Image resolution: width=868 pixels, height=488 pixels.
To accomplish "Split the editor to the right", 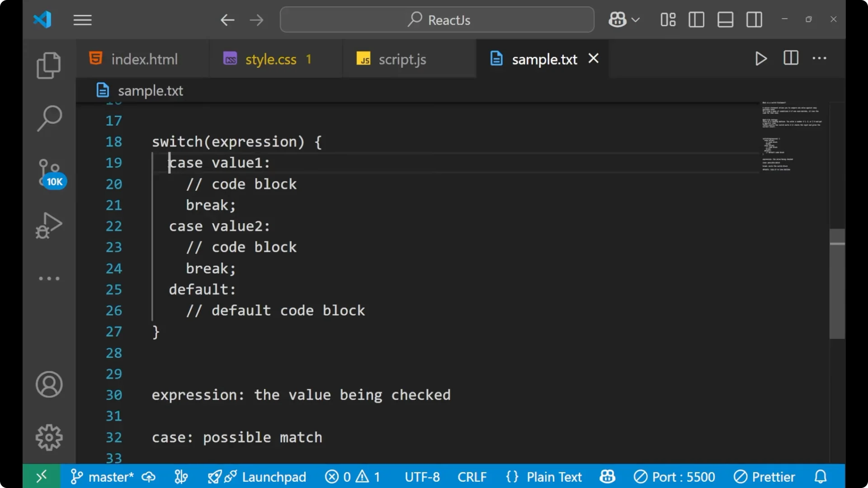I will pos(791,59).
